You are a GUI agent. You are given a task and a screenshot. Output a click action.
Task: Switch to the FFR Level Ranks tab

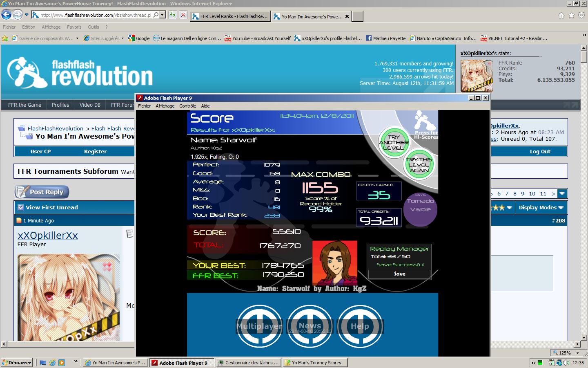(230, 16)
